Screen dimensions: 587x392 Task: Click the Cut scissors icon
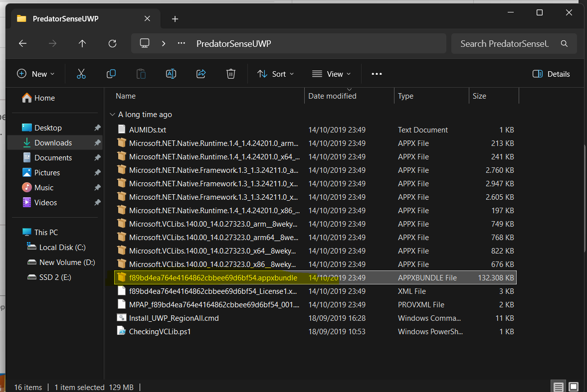point(81,74)
